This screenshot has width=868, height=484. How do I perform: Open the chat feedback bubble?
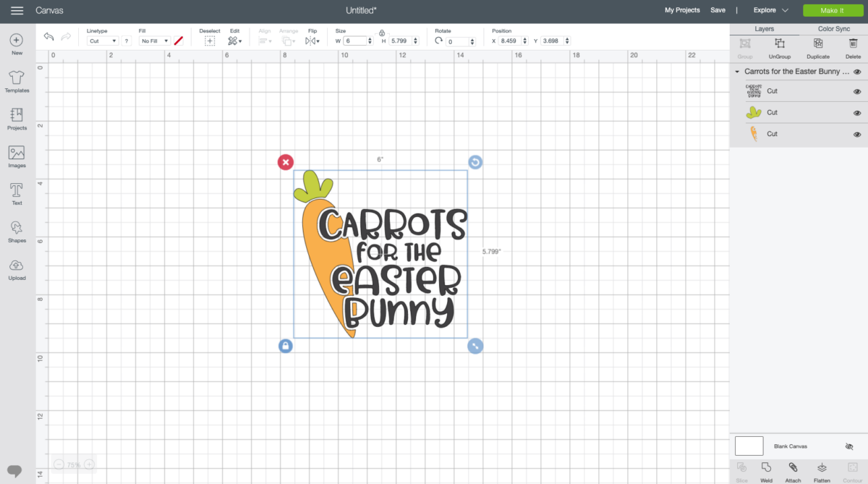coord(14,470)
